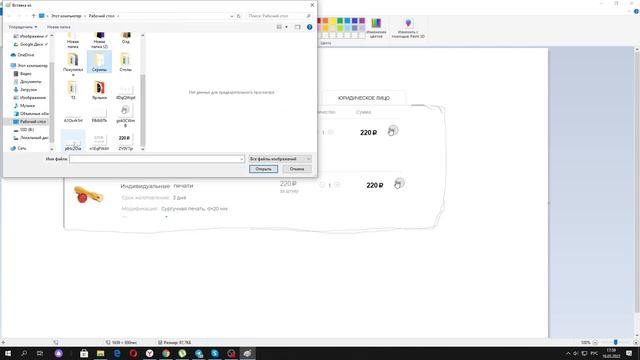Navigate back in the file dialog
This screenshot has height=360, width=640.
point(9,16)
